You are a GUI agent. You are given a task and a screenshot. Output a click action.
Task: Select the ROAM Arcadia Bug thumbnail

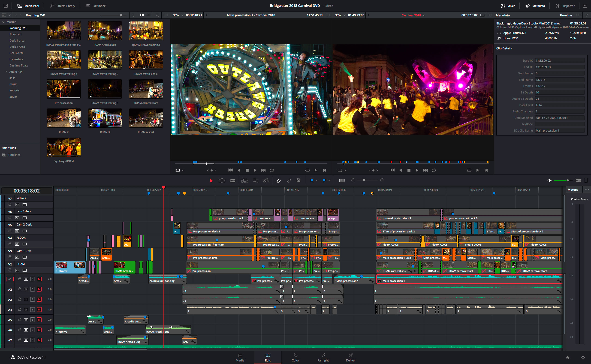pos(105,31)
